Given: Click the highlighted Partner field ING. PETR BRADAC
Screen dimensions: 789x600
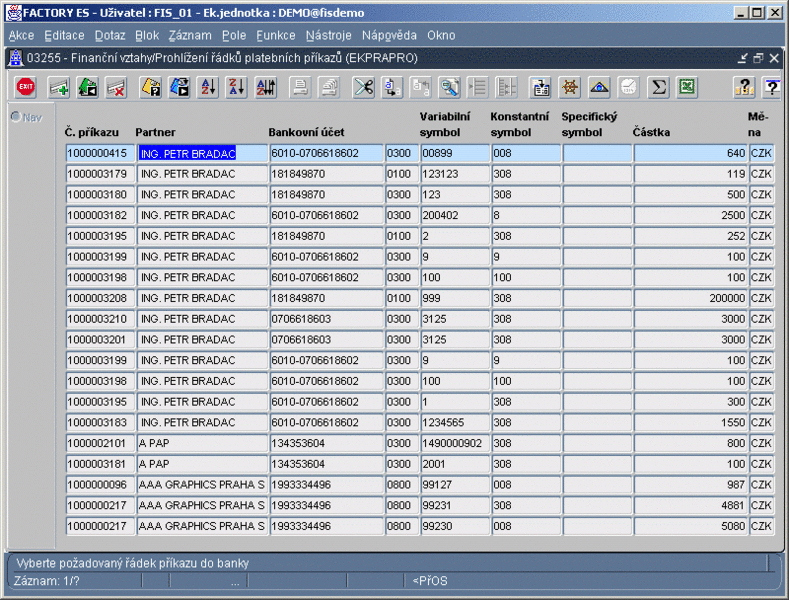Looking at the screenshot, I should click(x=202, y=153).
